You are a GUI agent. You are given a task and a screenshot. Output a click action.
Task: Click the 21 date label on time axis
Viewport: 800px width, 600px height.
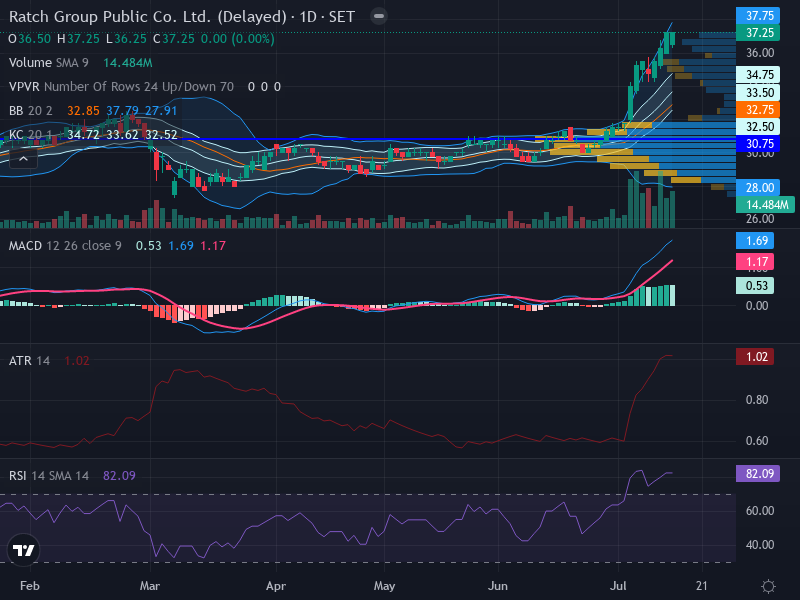click(702, 586)
